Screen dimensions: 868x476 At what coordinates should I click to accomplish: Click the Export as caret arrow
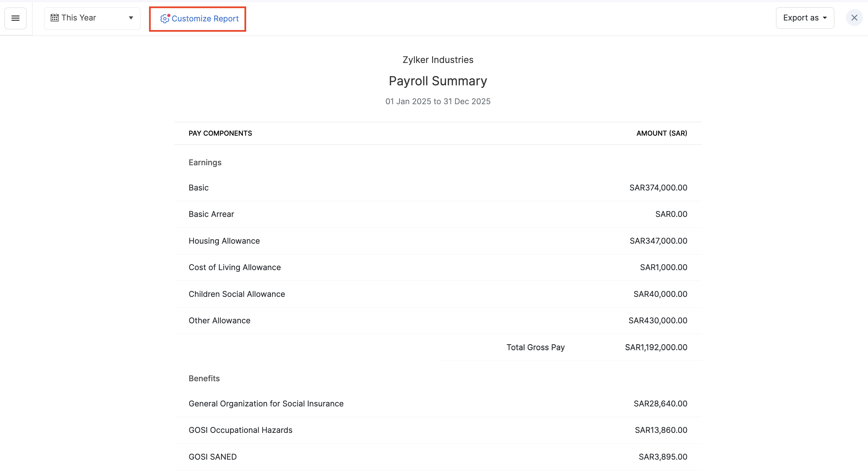pyautogui.click(x=825, y=18)
